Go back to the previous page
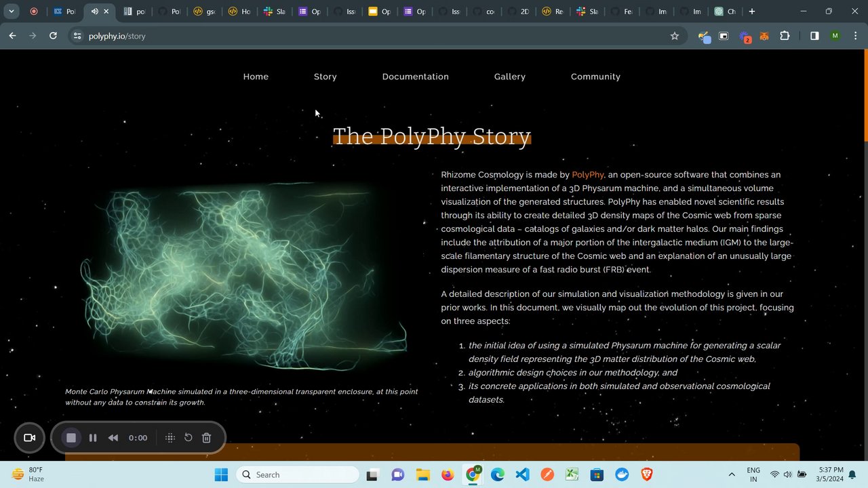This screenshot has width=868, height=488. [12, 36]
